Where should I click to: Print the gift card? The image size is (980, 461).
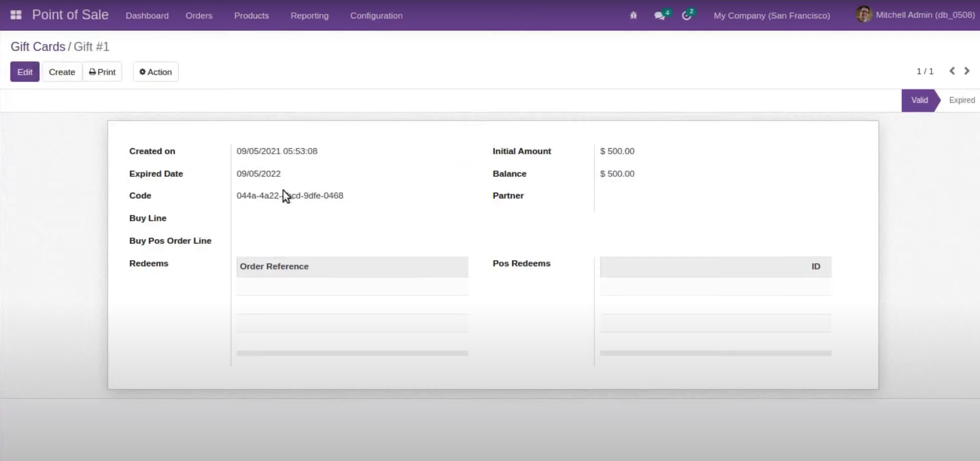(x=102, y=72)
